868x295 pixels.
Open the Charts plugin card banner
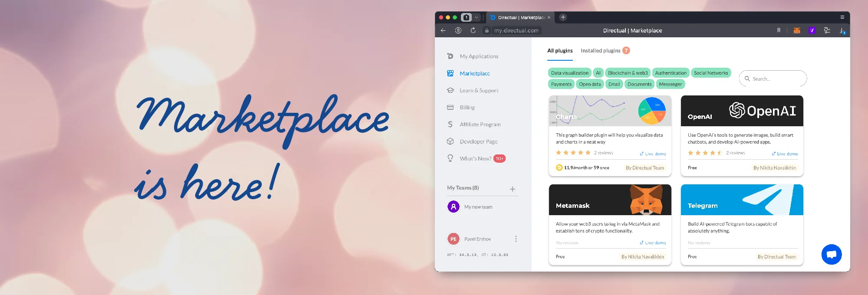click(610, 111)
